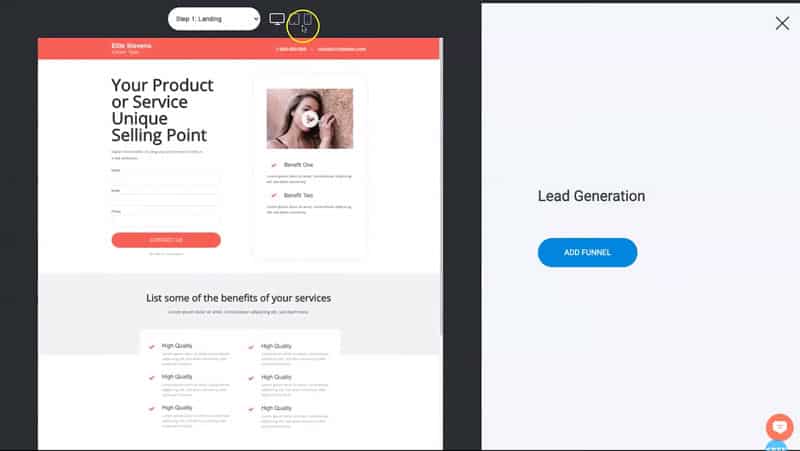
Task: Click the second form input field
Action: coord(166,199)
